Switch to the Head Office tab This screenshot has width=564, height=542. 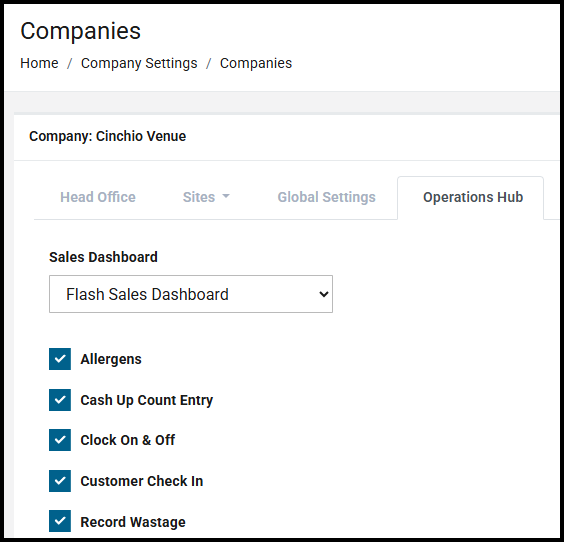click(x=98, y=197)
